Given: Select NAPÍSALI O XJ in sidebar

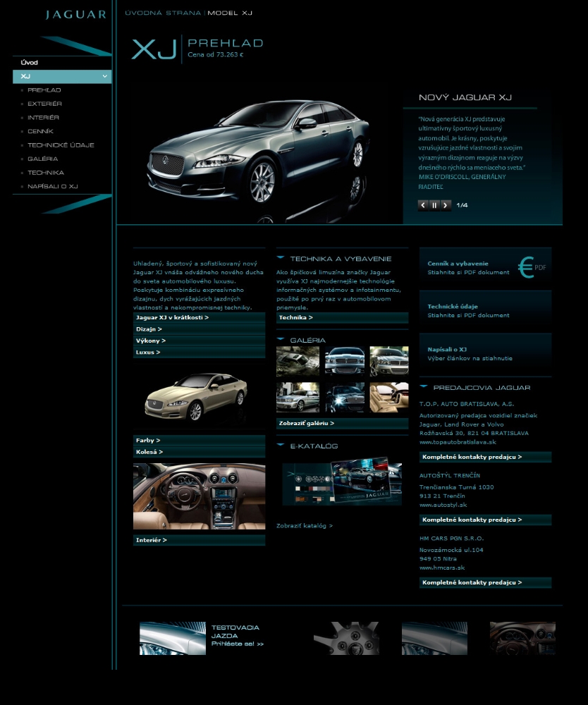Looking at the screenshot, I should [x=53, y=187].
